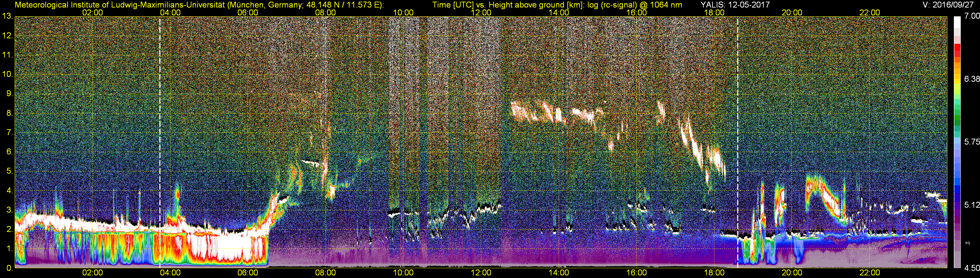
Task: Click the 0. height axis label
Action: pyautogui.click(x=10, y=268)
